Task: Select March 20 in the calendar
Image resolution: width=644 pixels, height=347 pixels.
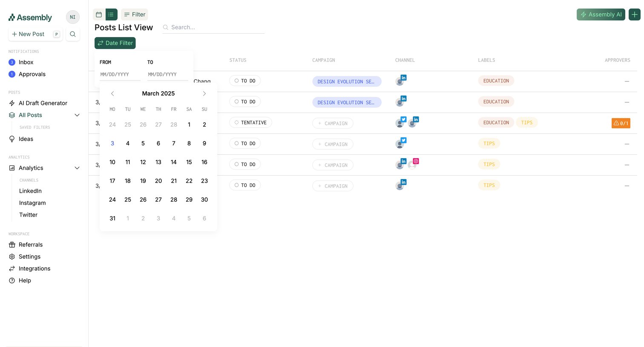Action: coord(158,181)
